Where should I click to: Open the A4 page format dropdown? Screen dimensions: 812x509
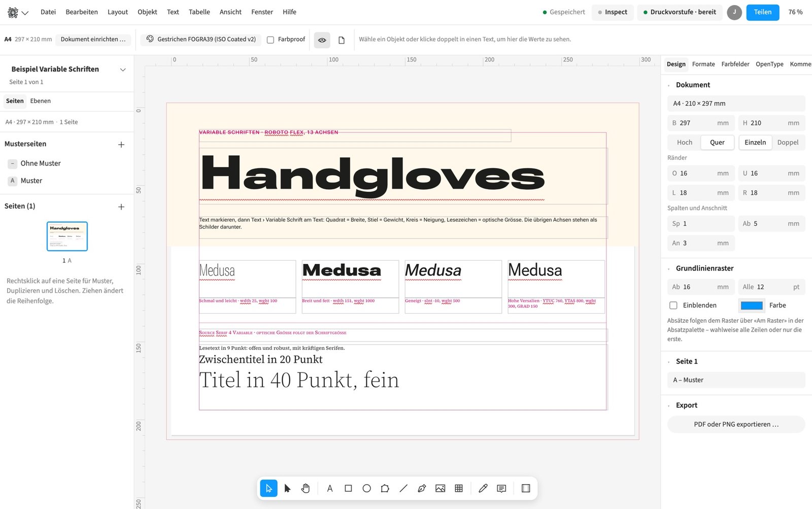point(736,104)
